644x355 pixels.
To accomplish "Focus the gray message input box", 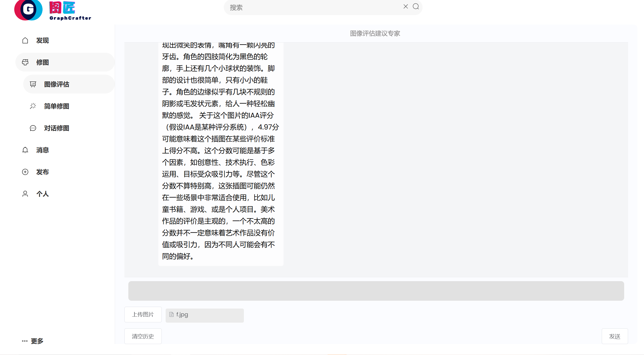I will 376,291.
